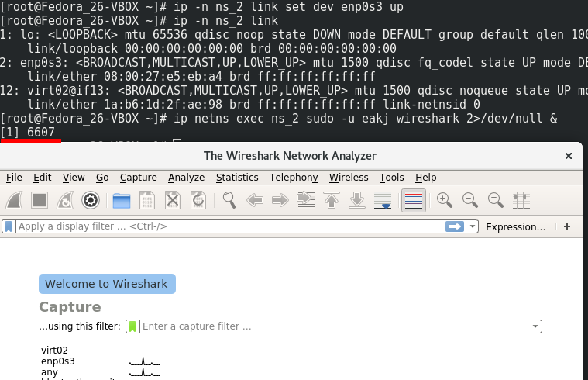Reset text to normal size icon
Viewport: 588px width, 380px height.
[496, 200]
